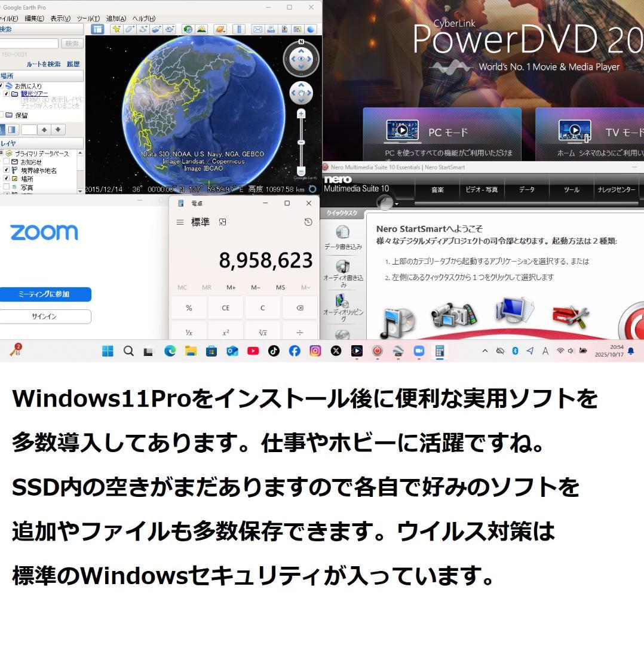Click the ルートを検索 link

click(44, 64)
